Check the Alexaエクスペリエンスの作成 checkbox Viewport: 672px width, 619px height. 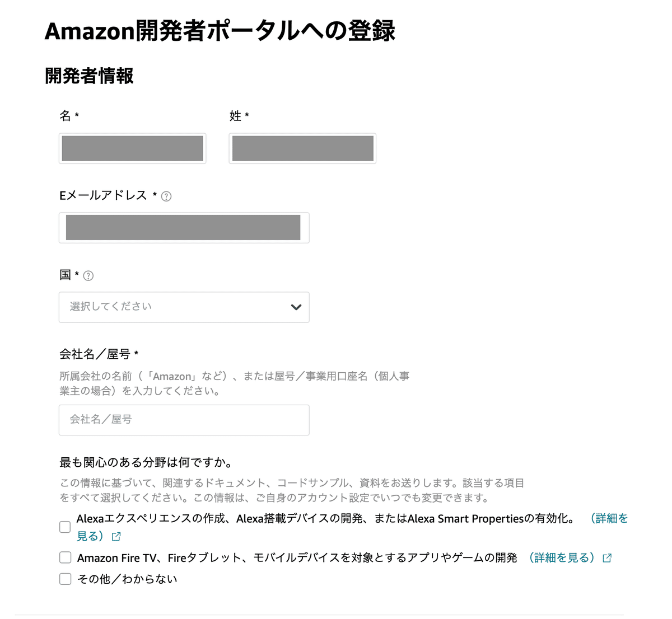click(65, 527)
